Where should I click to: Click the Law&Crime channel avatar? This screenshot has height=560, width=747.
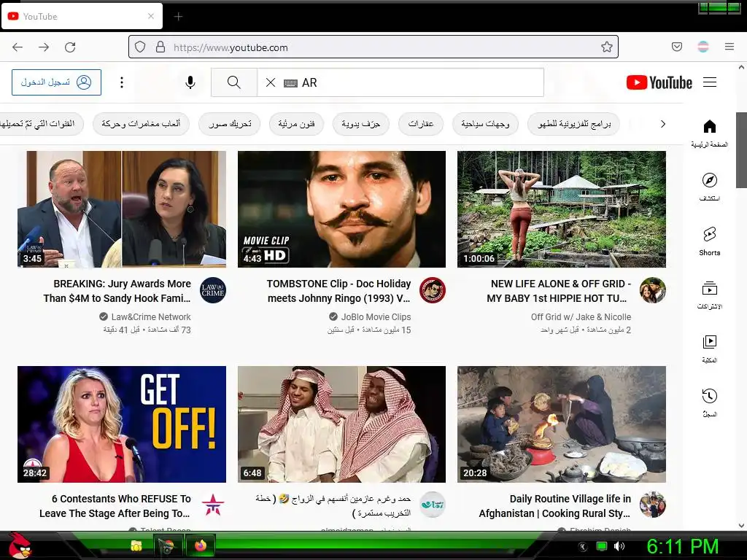[x=212, y=290]
